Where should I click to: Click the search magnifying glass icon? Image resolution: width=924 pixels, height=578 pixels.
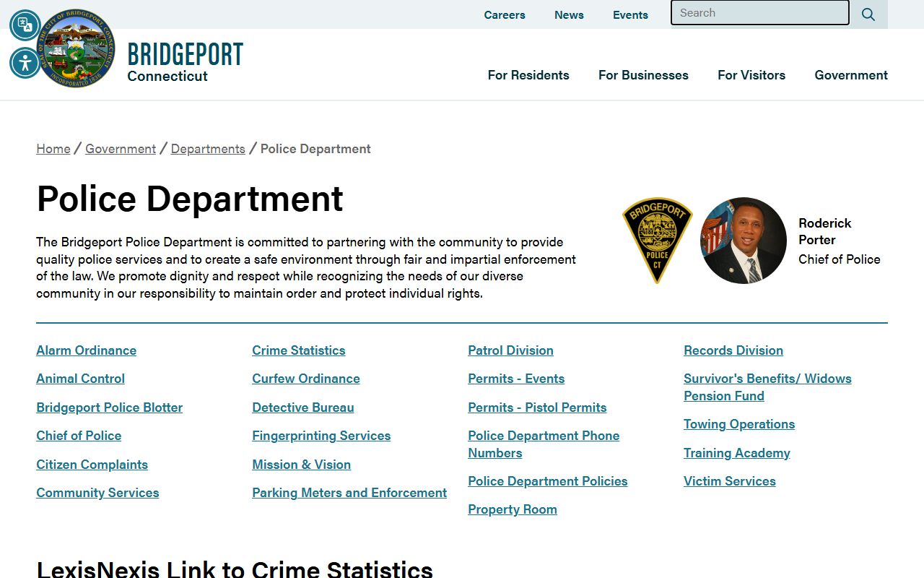[x=868, y=14]
